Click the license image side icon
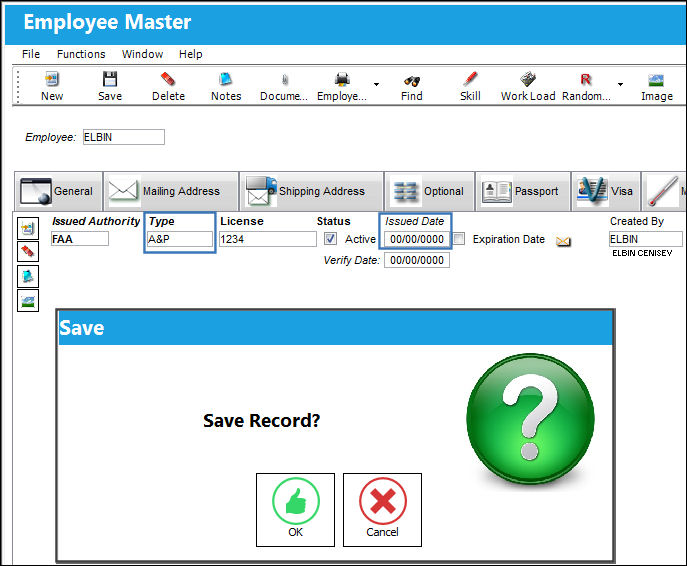The width and height of the screenshot is (687, 566). (x=28, y=301)
